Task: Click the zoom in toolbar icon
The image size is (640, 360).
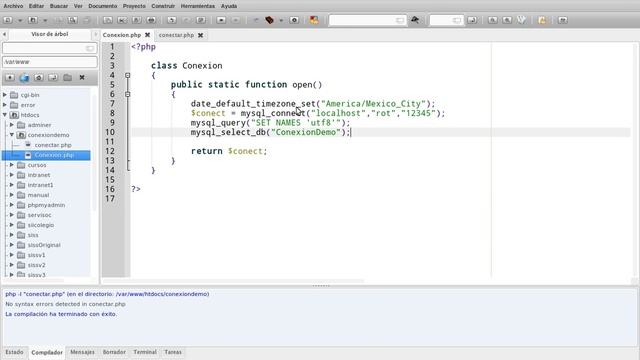Action: pos(493,20)
